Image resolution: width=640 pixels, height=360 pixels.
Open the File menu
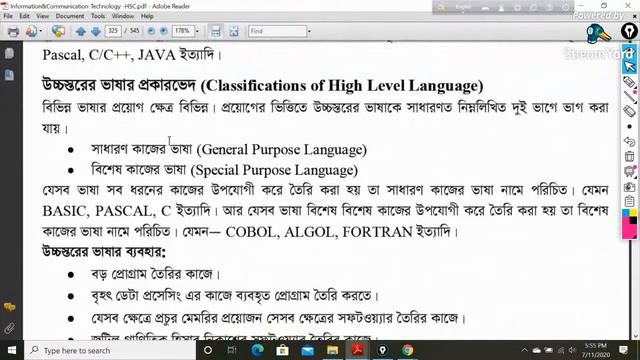point(8,16)
